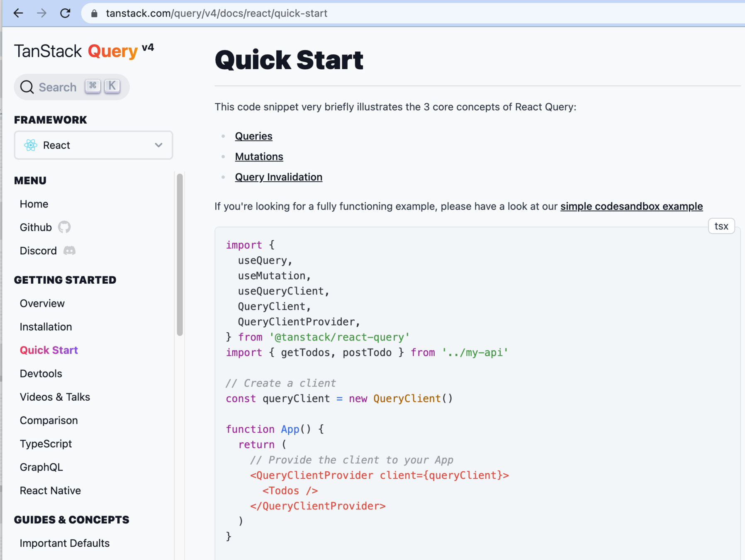Click the 'useQueryClient,' import line
745x560 pixels.
284,291
